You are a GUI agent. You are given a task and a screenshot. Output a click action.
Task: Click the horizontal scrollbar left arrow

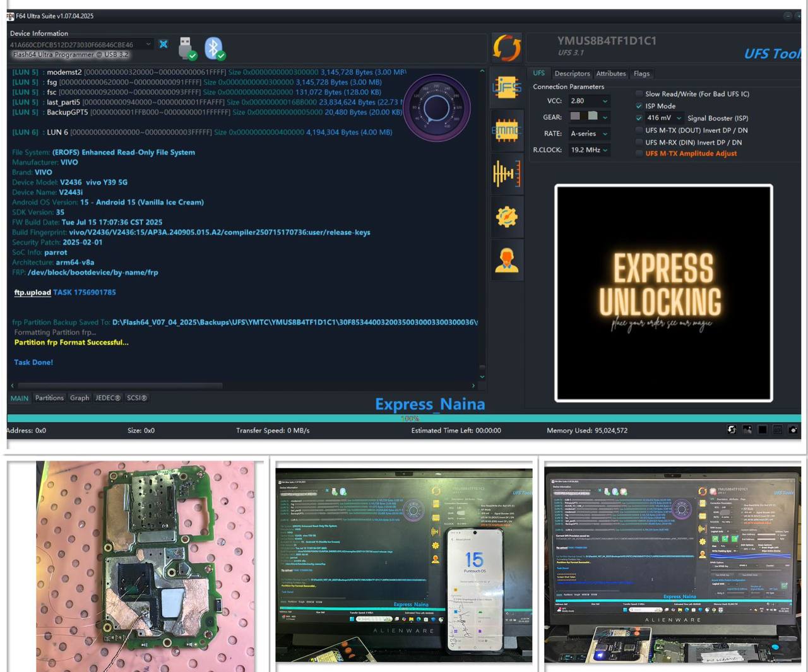coord(12,385)
